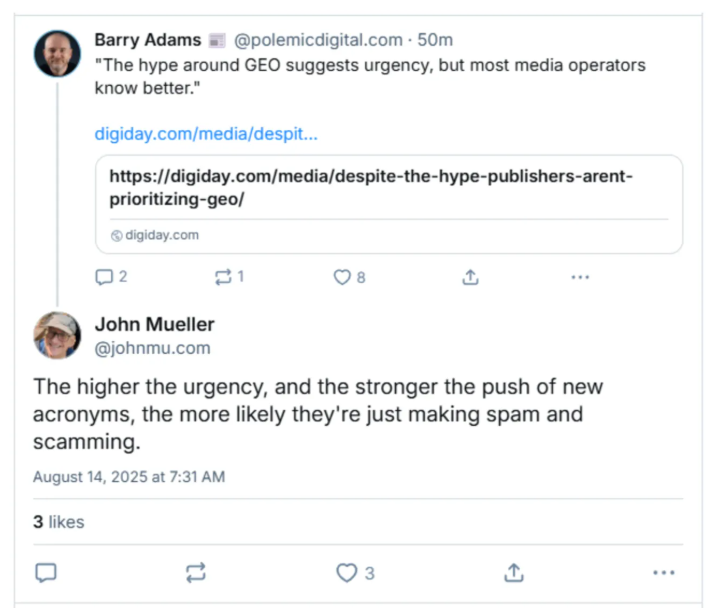Open the Barry Adams profile name
720x615 pixels.
(x=147, y=40)
